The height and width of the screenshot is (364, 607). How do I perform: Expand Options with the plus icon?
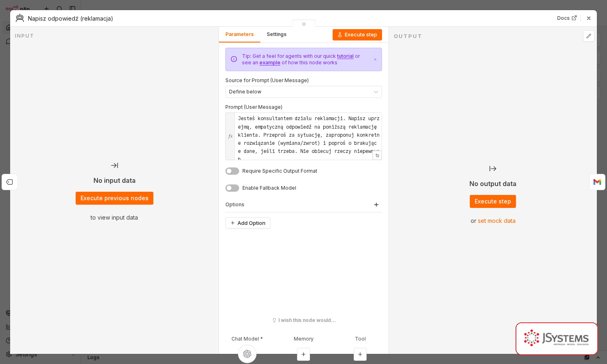(x=376, y=205)
